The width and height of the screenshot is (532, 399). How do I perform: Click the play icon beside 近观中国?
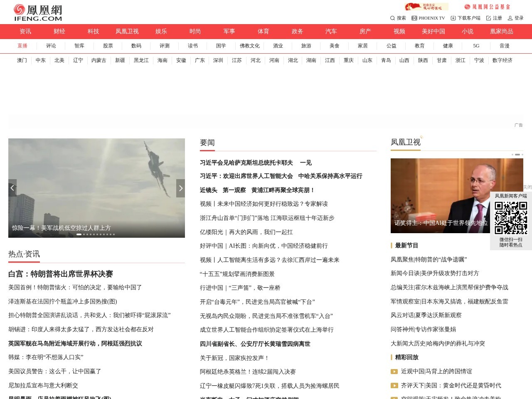point(394,372)
